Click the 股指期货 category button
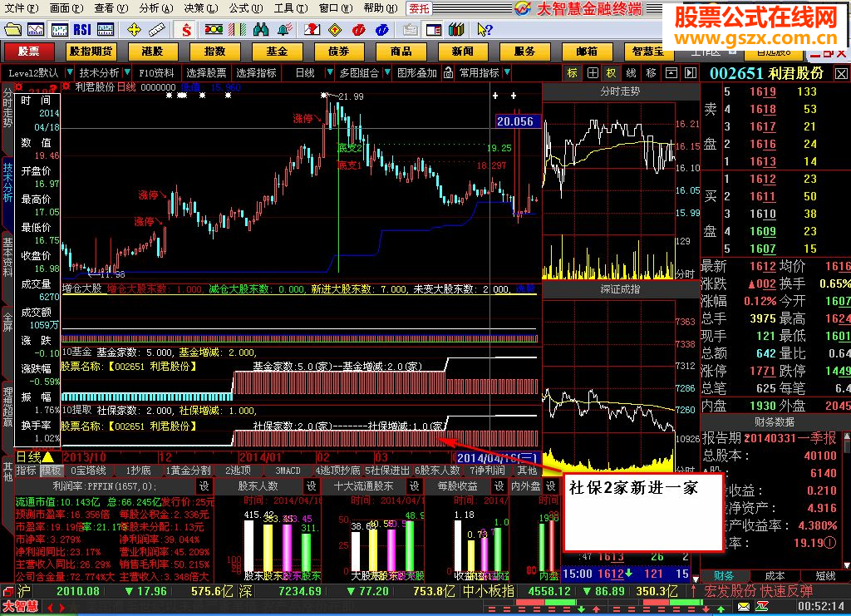This screenshot has height=616, width=851. point(91,51)
